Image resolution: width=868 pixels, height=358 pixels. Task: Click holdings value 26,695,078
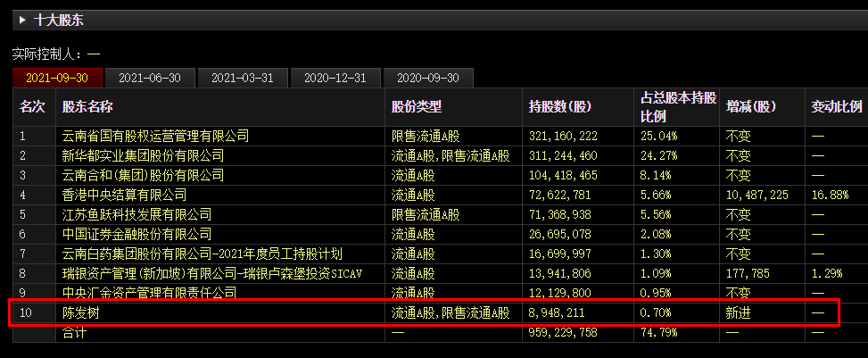tap(559, 235)
